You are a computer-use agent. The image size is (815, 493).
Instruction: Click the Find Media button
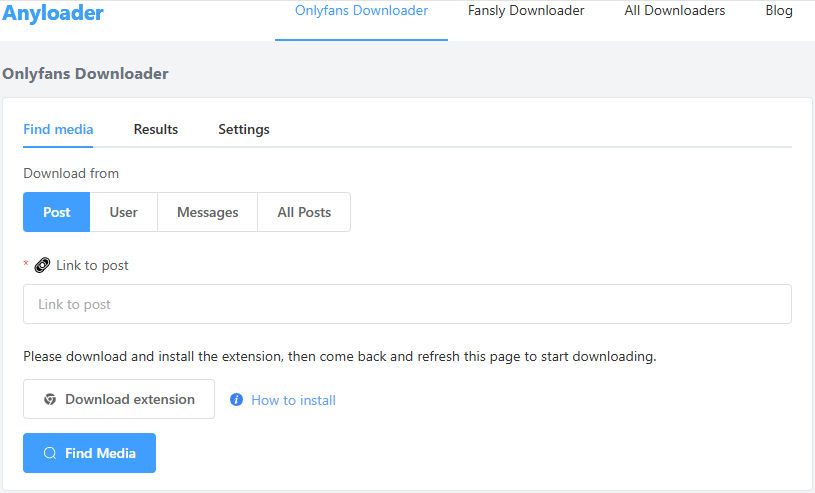89,453
